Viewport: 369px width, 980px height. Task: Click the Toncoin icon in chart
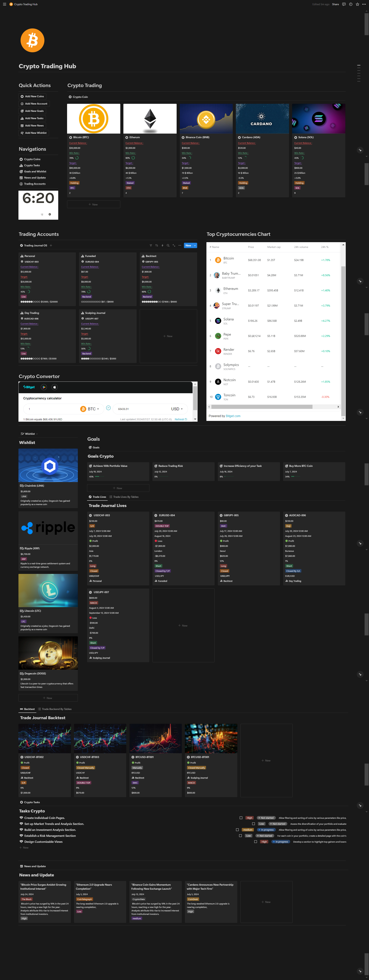coord(218,397)
